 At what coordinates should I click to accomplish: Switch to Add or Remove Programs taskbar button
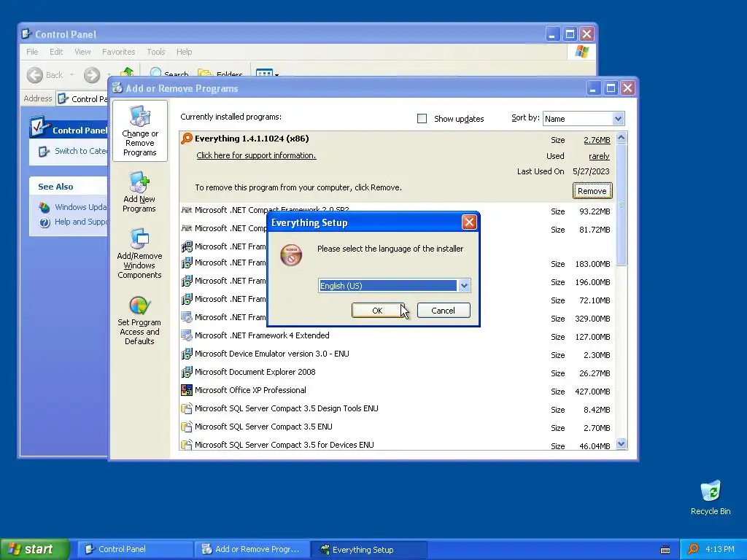(x=252, y=550)
